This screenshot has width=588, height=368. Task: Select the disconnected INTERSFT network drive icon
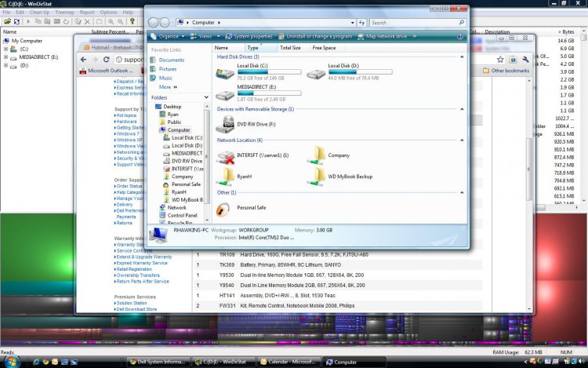coord(226,157)
